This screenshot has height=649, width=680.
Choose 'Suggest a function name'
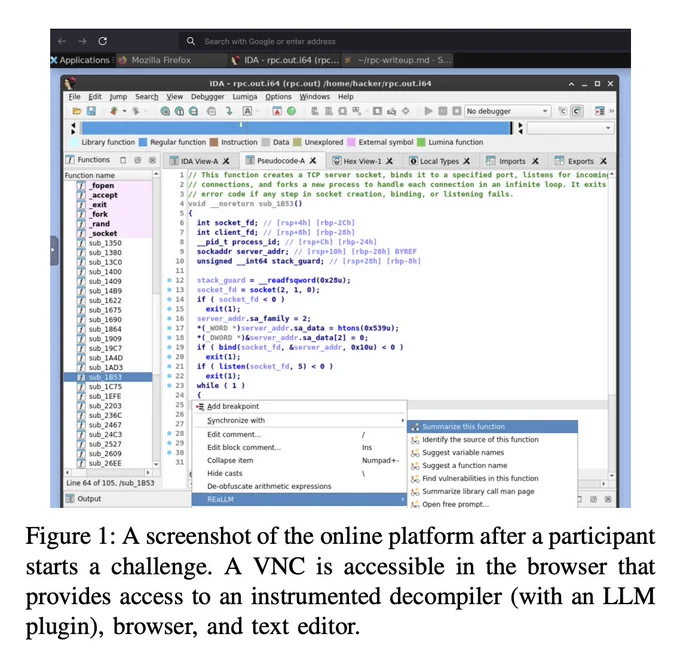pos(493,466)
